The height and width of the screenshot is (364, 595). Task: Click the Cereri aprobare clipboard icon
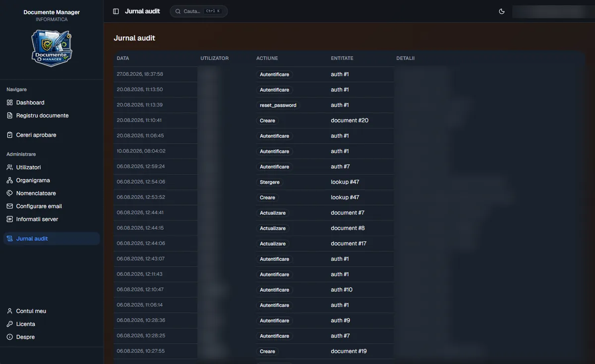[10, 135]
